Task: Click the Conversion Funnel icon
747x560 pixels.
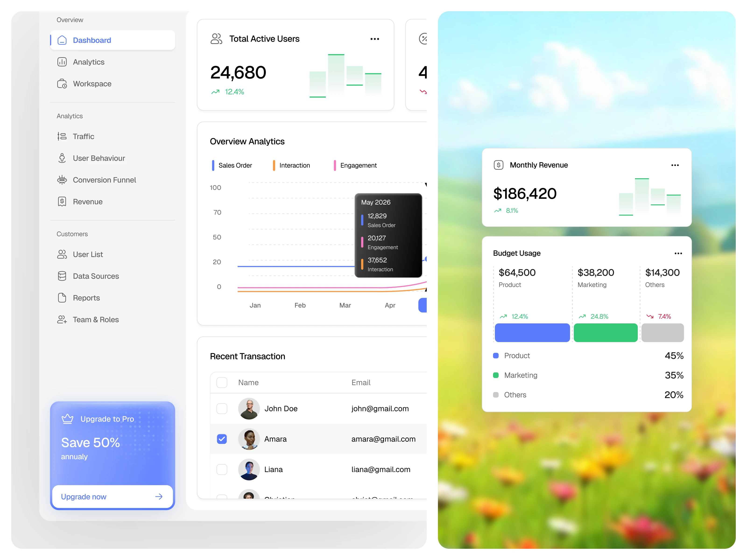Action: (x=62, y=180)
